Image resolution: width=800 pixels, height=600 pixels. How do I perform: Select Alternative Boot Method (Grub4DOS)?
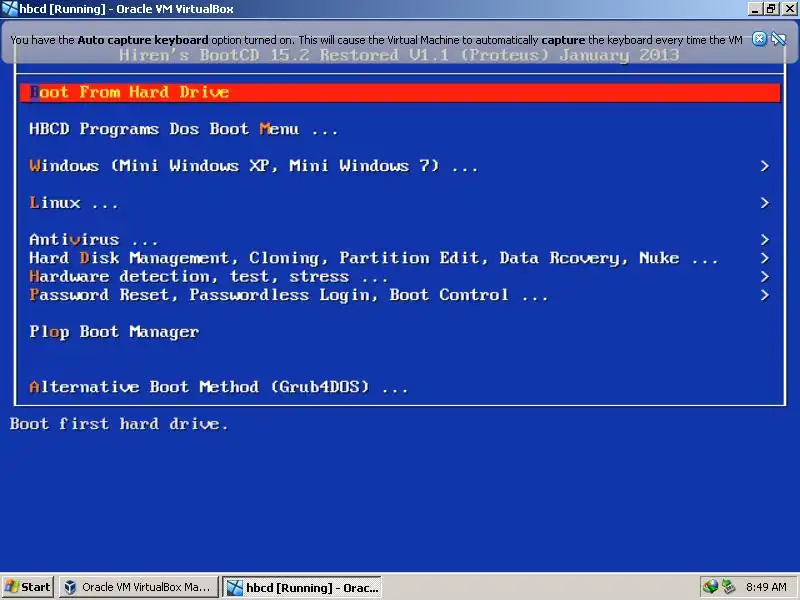pyautogui.click(x=218, y=387)
